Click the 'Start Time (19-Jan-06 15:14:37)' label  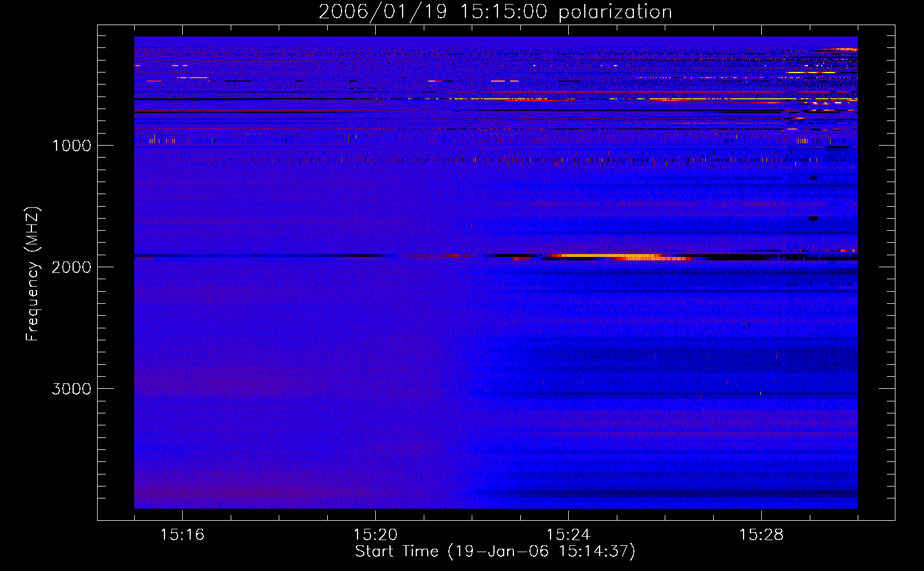(x=495, y=552)
